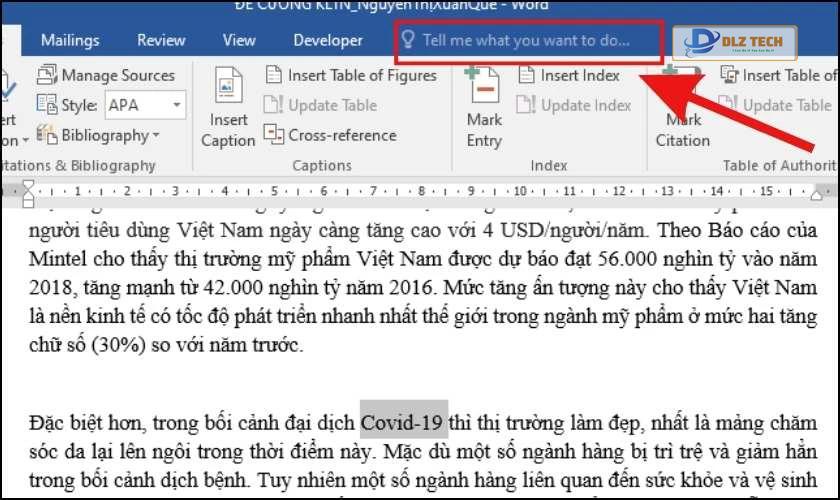Choose the Insert Index label

click(x=580, y=76)
